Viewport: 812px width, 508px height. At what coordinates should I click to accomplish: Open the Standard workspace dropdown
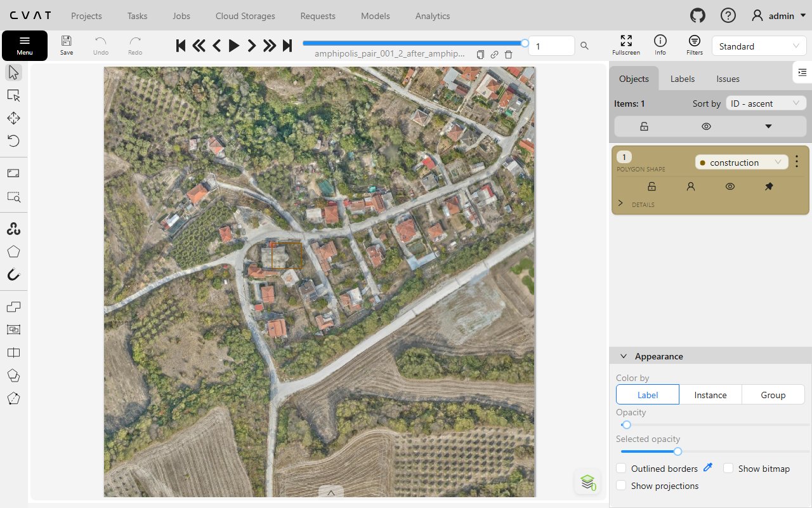(x=759, y=46)
